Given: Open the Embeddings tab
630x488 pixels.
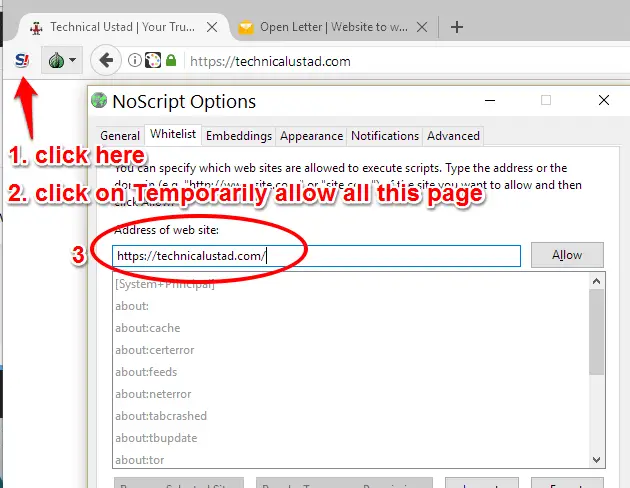Looking at the screenshot, I should point(239,136).
